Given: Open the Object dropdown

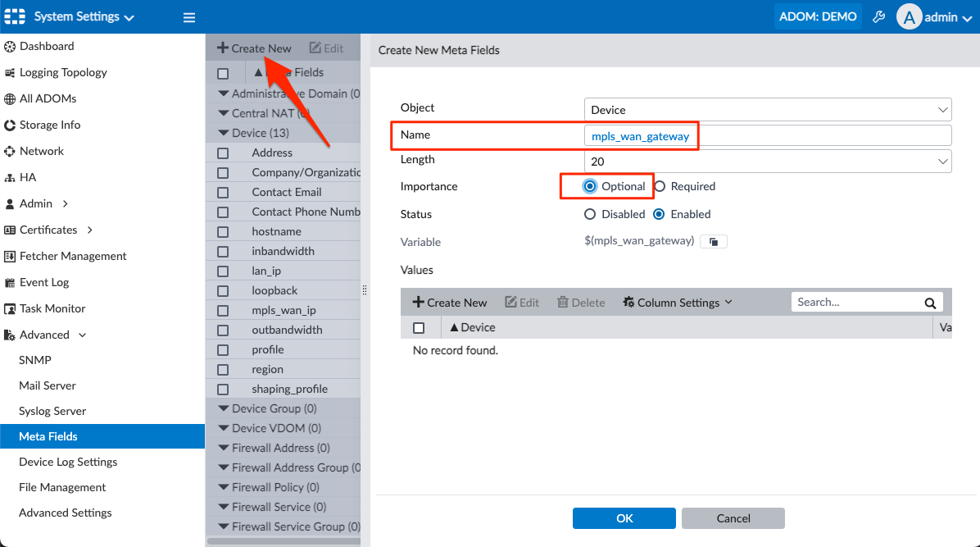Looking at the screenshot, I should coord(942,108).
